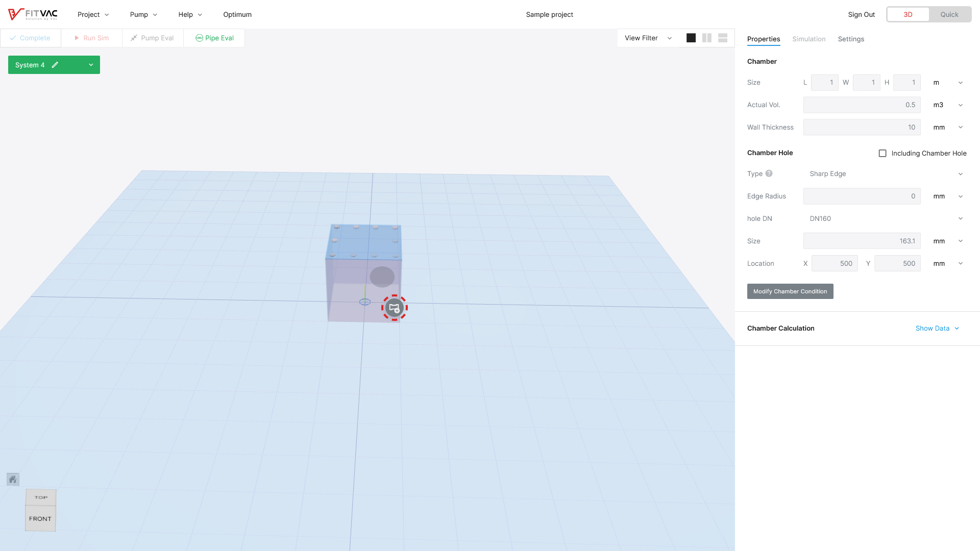
Task: Click the Location X field
Action: pyautogui.click(x=835, y=263)
